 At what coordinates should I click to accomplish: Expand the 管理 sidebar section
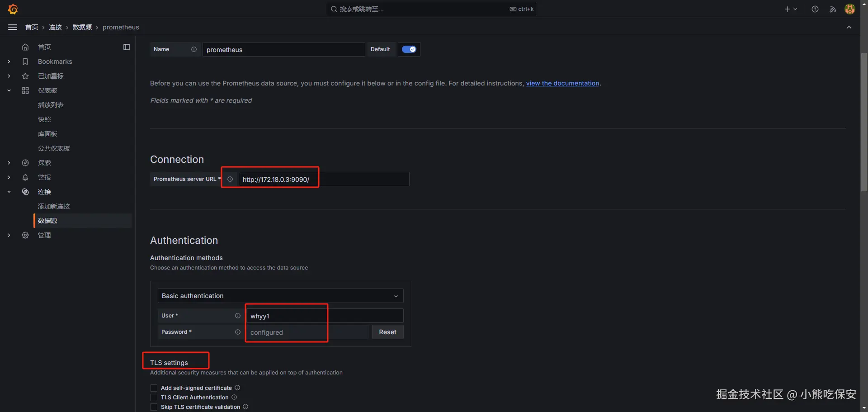click(9, 235)
